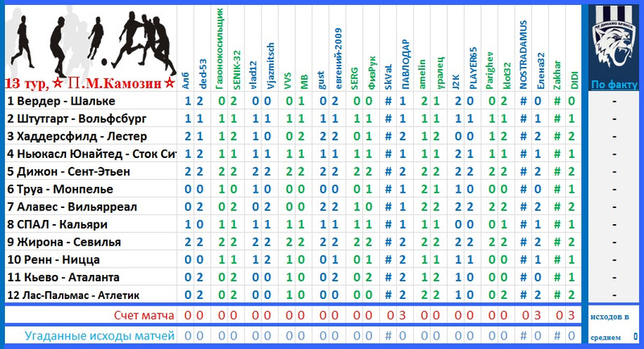Click the 'SENIK-32' column header
This screenshot has width=644, height=349.
coord(236,70)
